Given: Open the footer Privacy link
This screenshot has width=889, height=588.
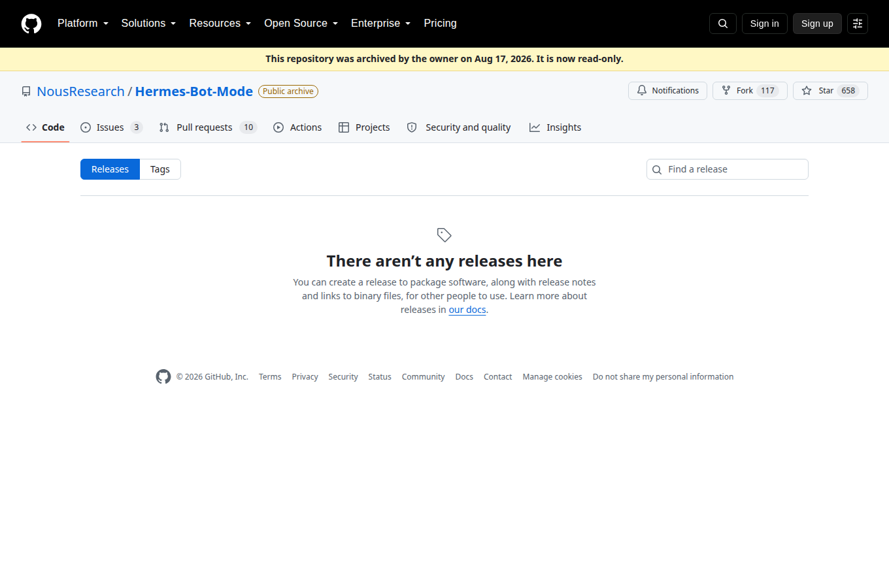Looking at the screenshot, I should point(305,377).
